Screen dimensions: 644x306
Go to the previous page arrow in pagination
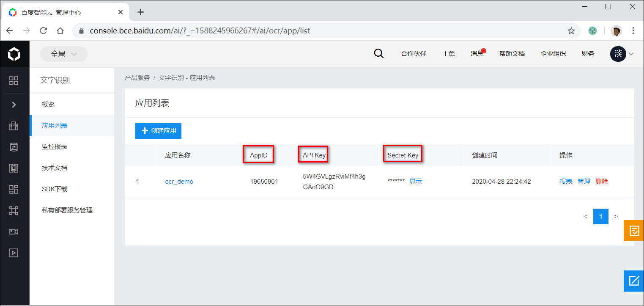pos(585,217)
